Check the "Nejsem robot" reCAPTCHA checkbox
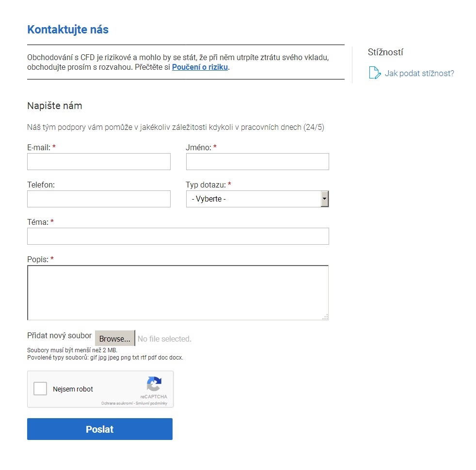Screen dimensions: 476x470 click(x=40, y=389)
